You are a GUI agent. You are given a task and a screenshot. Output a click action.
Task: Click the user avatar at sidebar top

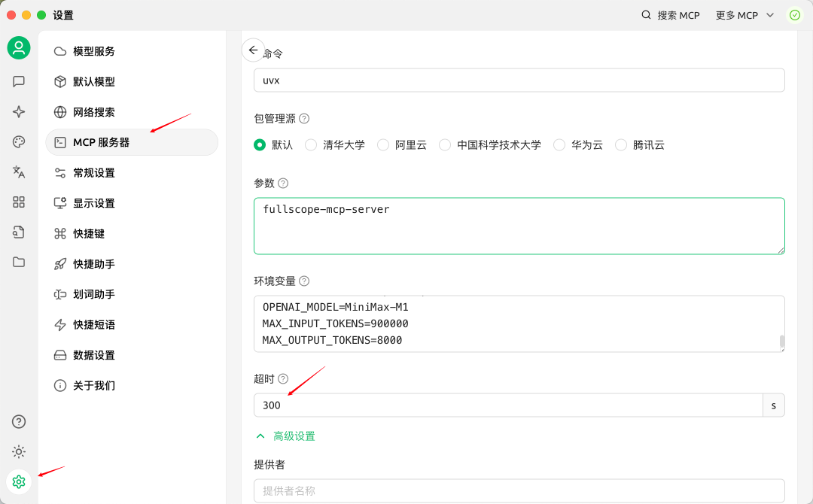tap(19, 47)
